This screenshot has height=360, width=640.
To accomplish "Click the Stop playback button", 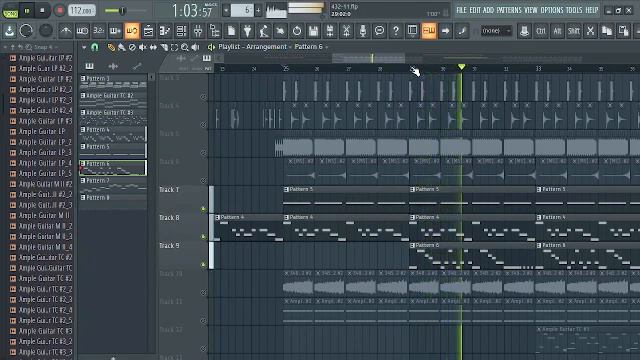I will 42,10.
